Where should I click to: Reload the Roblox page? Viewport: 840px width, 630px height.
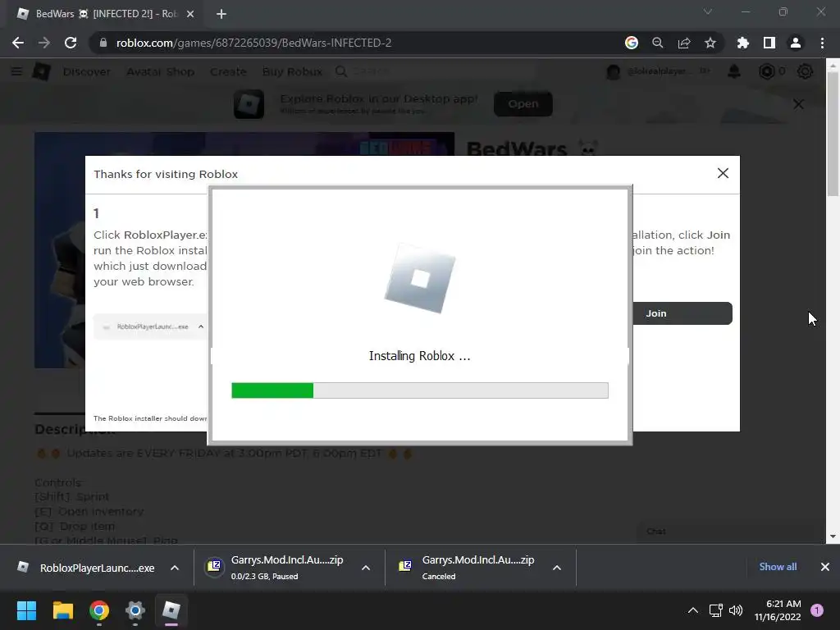point(71,43)
